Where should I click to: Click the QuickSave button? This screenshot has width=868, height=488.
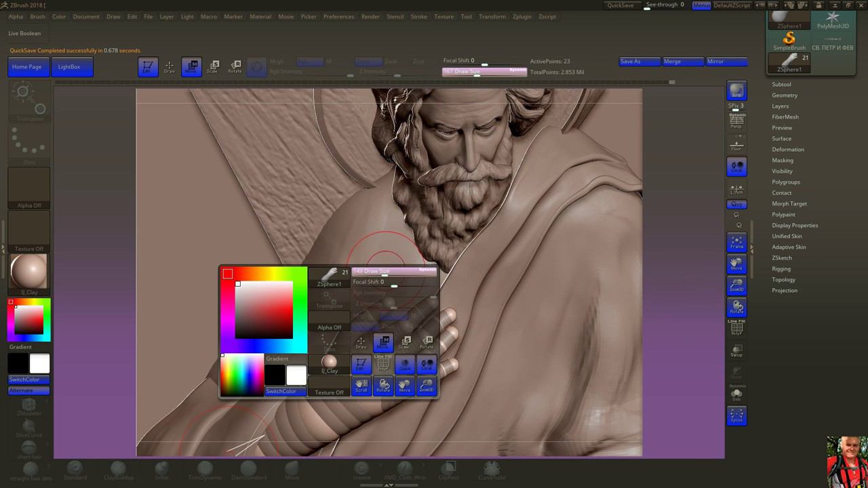(620, 5)
